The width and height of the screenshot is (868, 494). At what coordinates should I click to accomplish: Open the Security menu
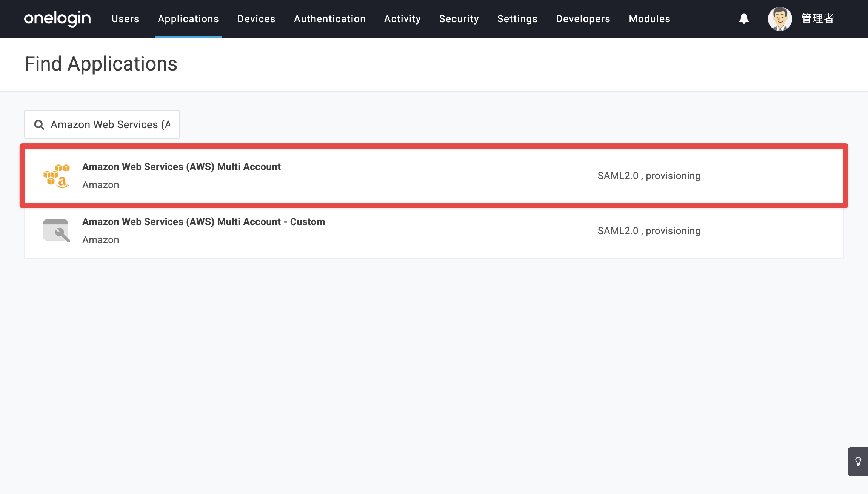pos(459,19)
